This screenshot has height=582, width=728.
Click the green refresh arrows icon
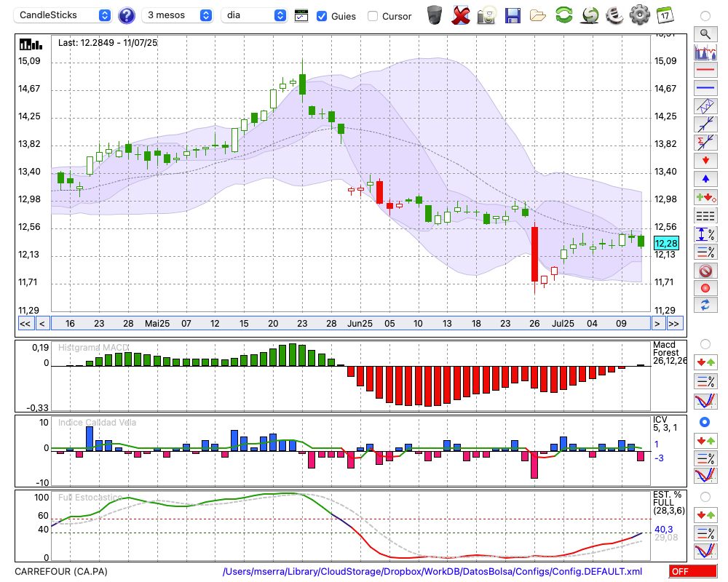tap(563, 15)
